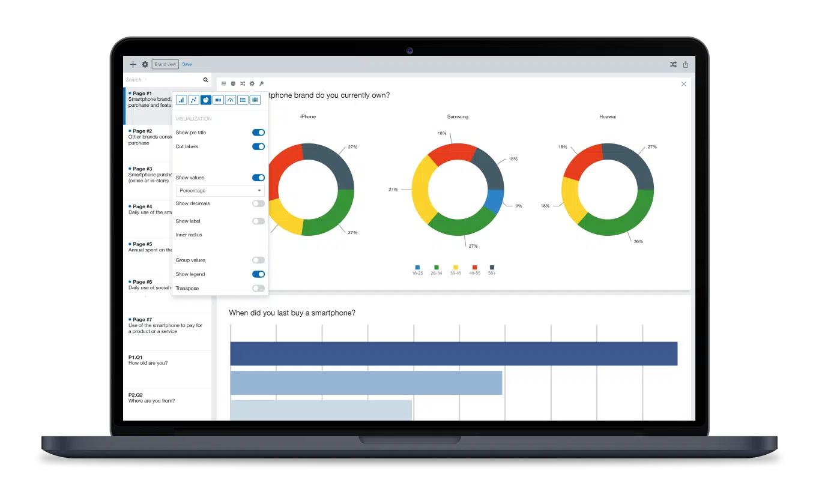The width and height of the screenshot is (828, 504).
Task: Click the Save link
Action: click(187, 64)
